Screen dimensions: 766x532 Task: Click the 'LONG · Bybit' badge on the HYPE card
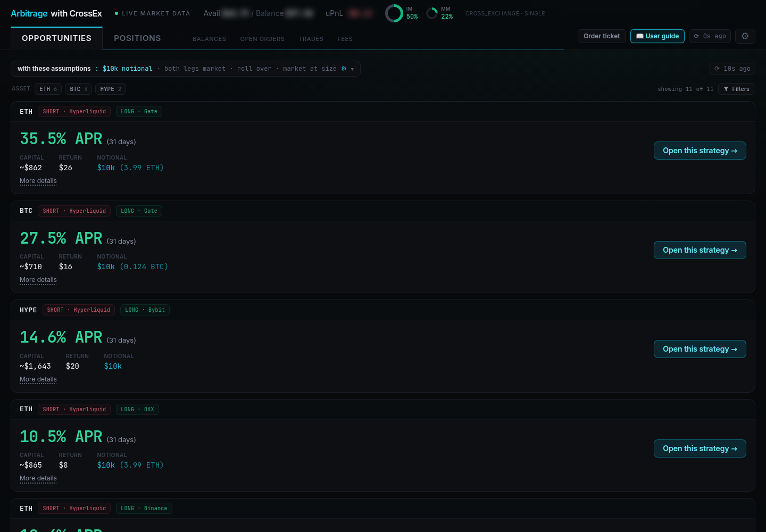point(145,310)
